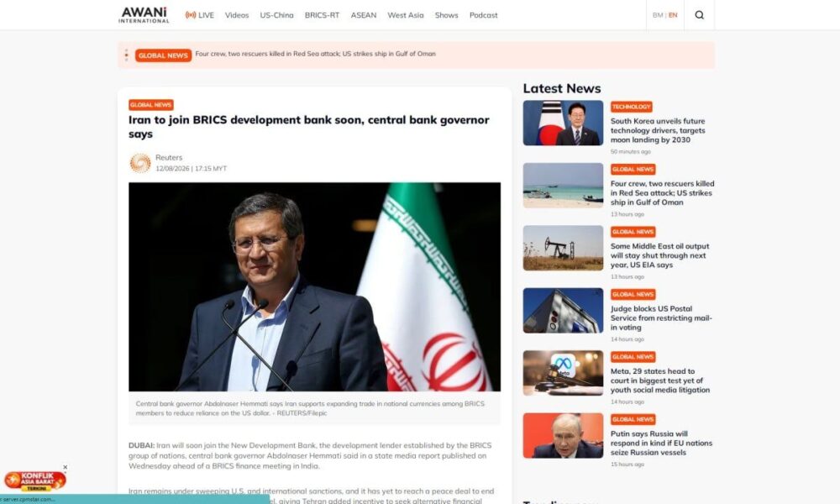Open the Shows menu item
This screenshot has height=504, width=840.
click(x=446, y=15)
